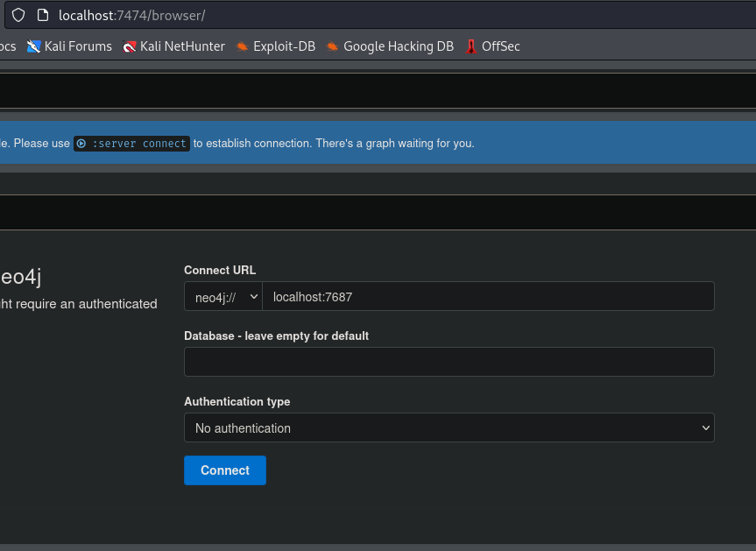Click the Authentication type label
756x551 pixels.
237,401
